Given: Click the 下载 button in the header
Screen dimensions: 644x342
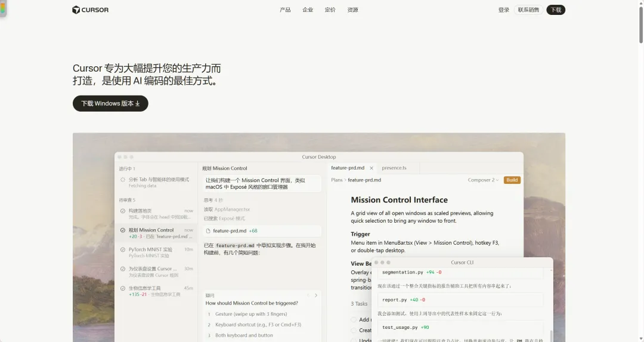Looking at the screenshot, I should point(556,10).
